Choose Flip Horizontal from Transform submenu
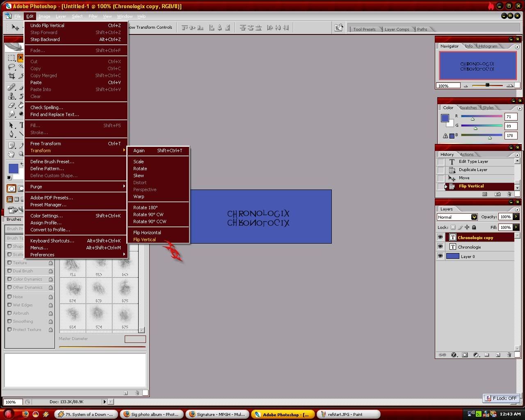This screenshot has width=525, height=420. pos(158,233)
